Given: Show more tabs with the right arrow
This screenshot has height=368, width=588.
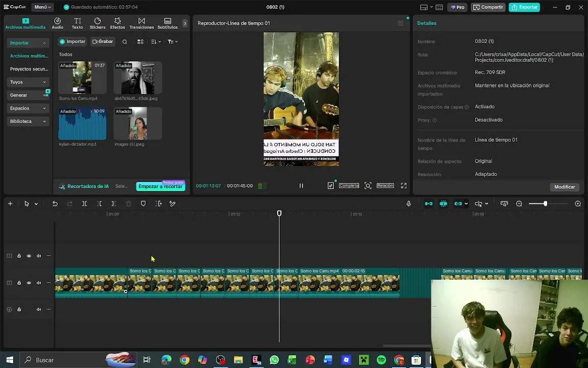Looking at the screenshot, I should click(185, 24).
